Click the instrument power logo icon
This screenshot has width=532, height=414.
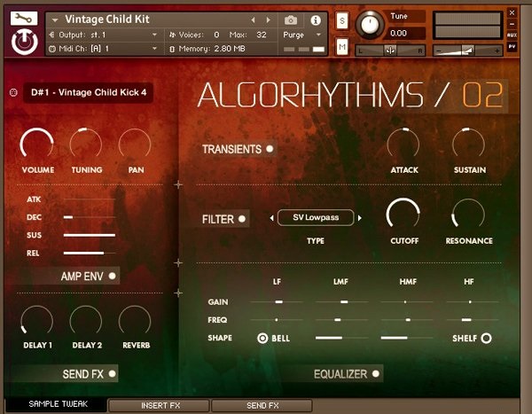click(25, 42)
